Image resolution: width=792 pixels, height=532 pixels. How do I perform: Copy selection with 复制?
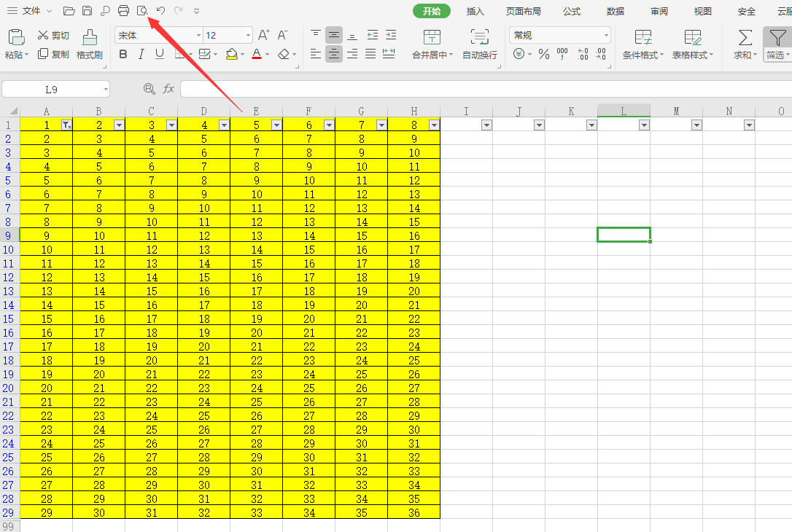(53, 54)
